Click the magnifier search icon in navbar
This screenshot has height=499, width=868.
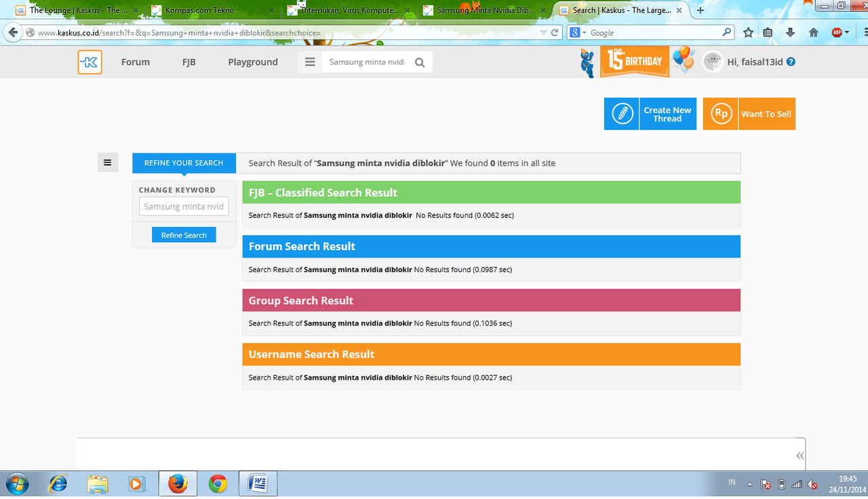420,62
